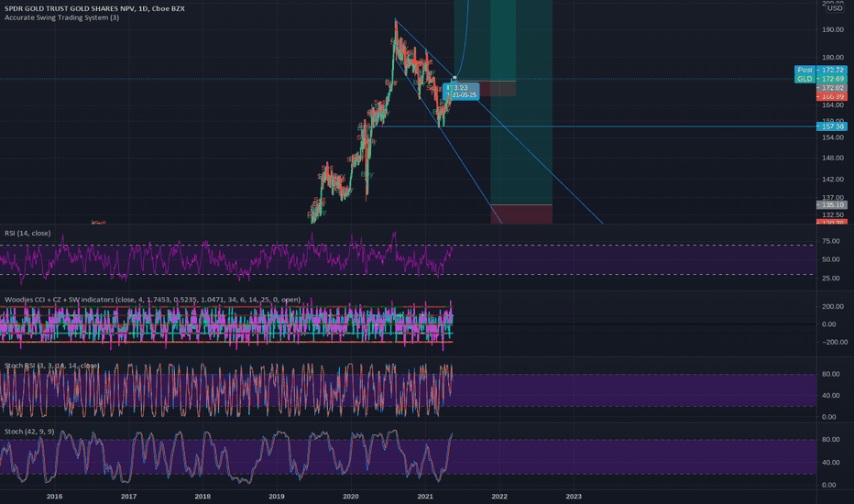854x504 pixels.
Task: Click the 2023 label on the time axis
Action: (x=574, y=497)
